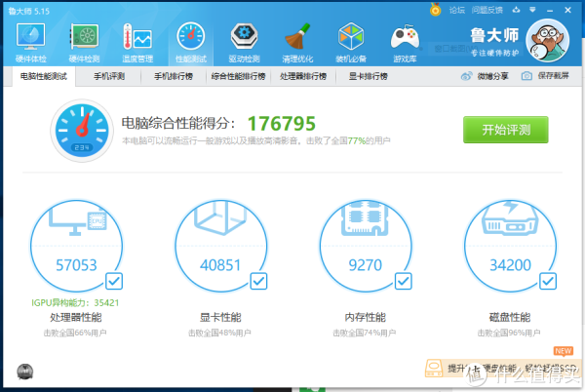Switch to the 处理器排行榜 tab
585x392 pixels.
coord(303,76)
